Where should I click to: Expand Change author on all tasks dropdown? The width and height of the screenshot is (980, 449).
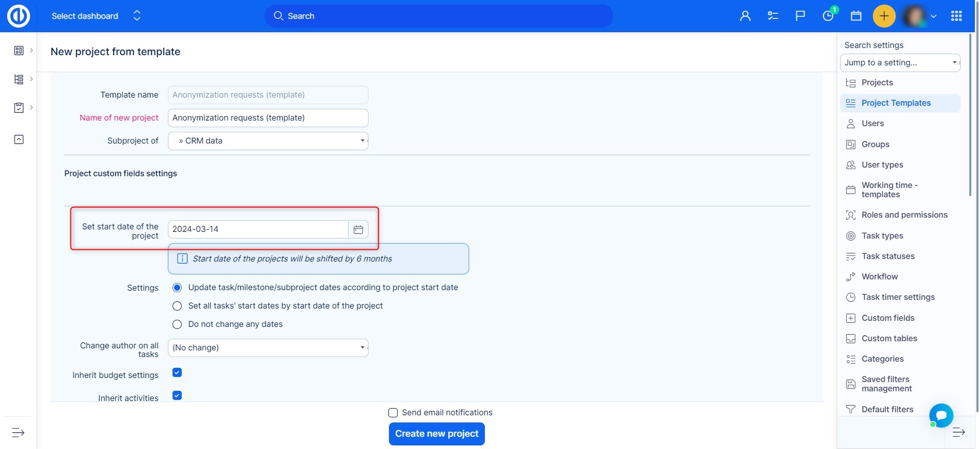268,348
